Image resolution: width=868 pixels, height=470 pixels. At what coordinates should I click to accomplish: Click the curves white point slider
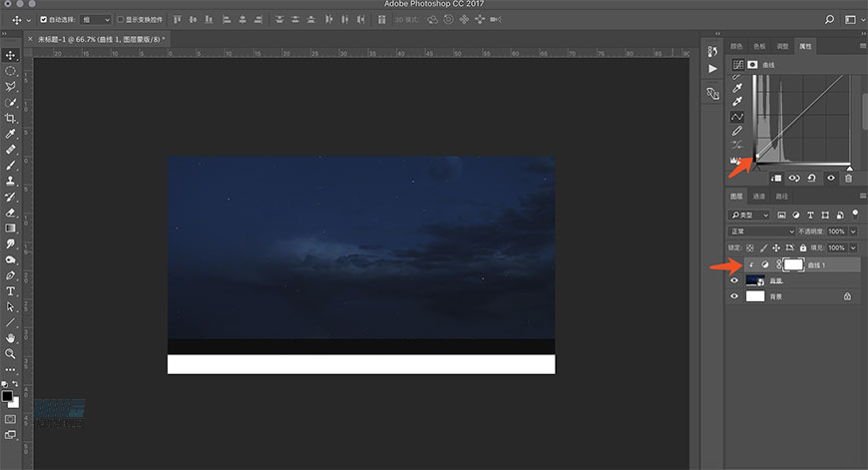coord(850,168)
